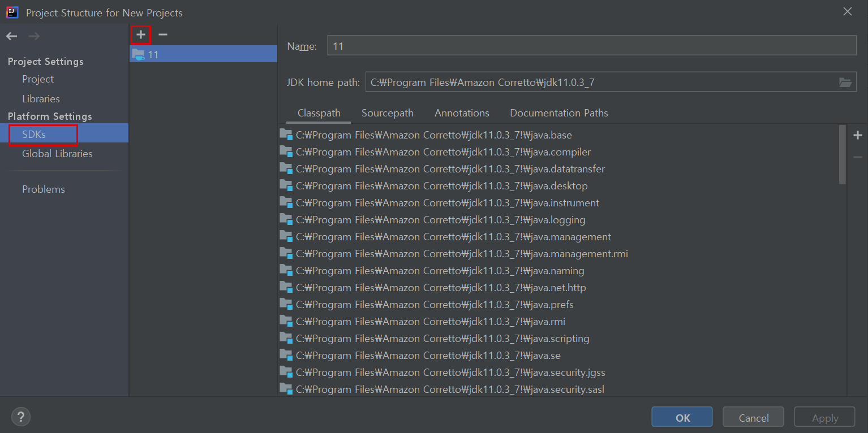Screen dimensions: 868x433
Task: Open Project settings
Action: [38, 79]
